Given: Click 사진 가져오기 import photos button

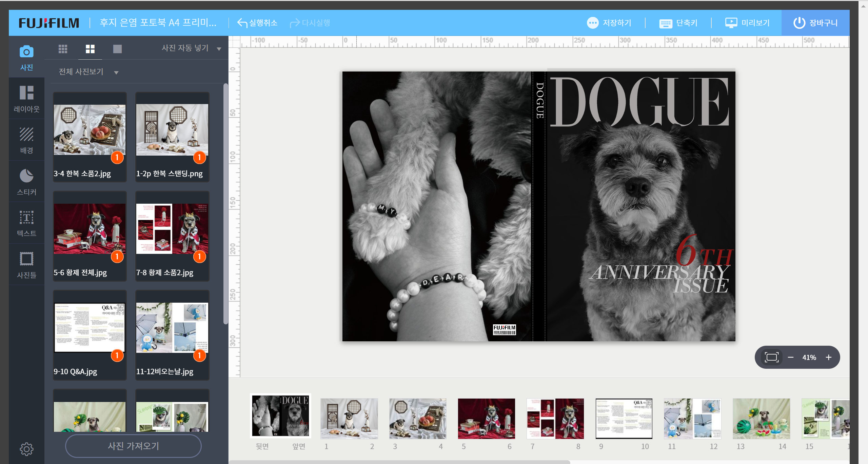Looking at the screenshot, I should pos(133,446).
